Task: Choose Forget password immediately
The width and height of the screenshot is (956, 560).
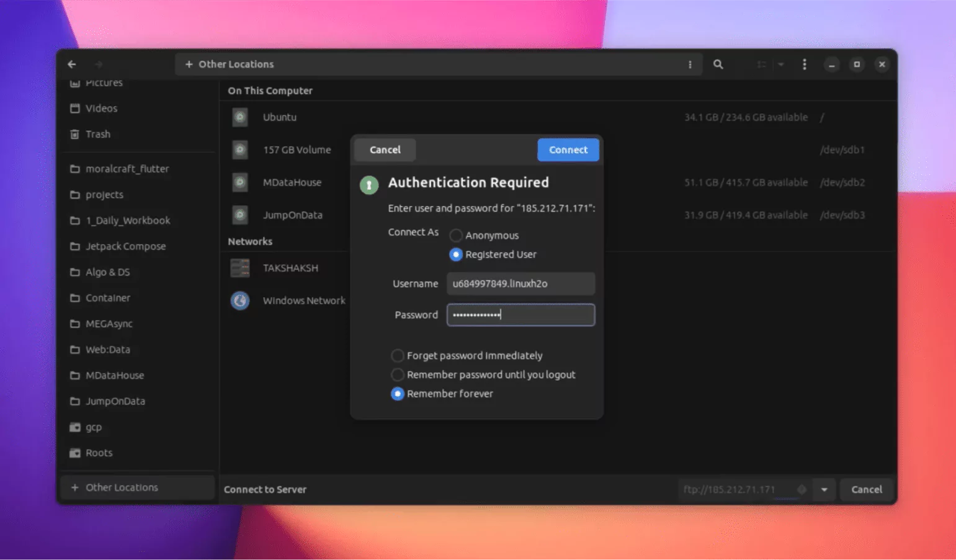Action: 398,355
